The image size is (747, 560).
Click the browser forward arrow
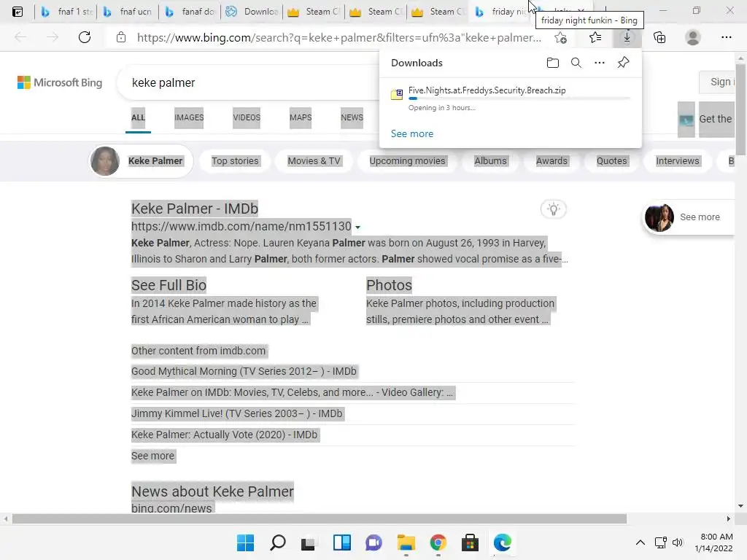(53, 37)
